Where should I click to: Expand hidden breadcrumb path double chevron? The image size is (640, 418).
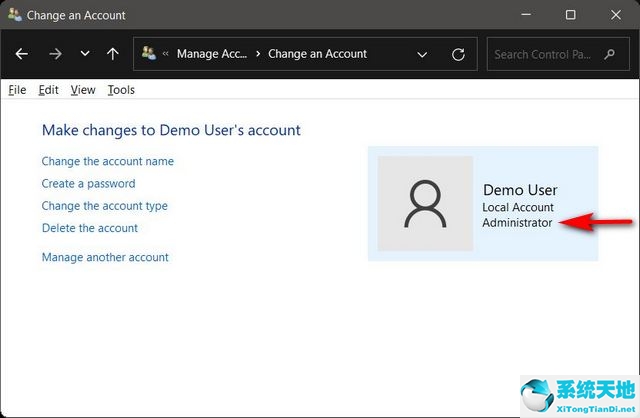coord(165,53)
